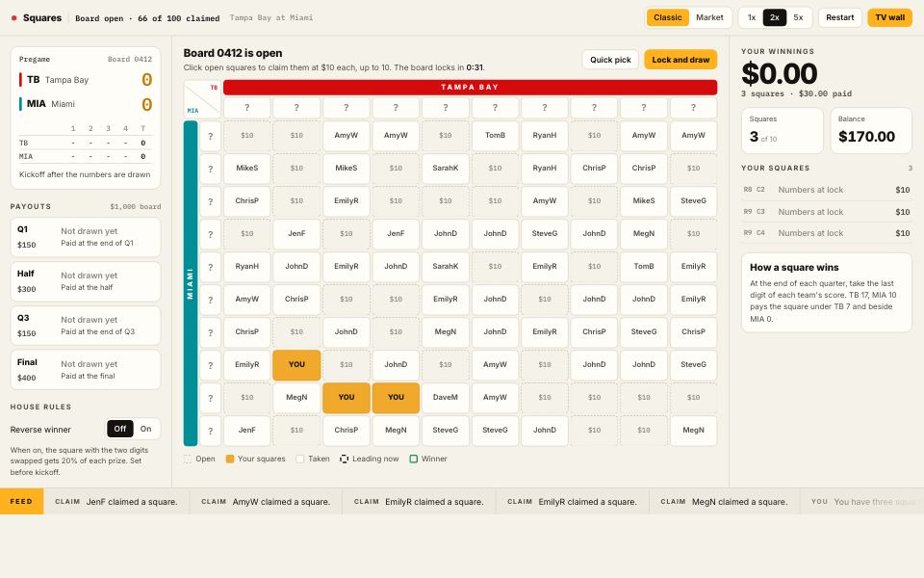This screenshot has width=924, height=578.
Task: Open the Half $300 payout card
Action: point(86,281)
